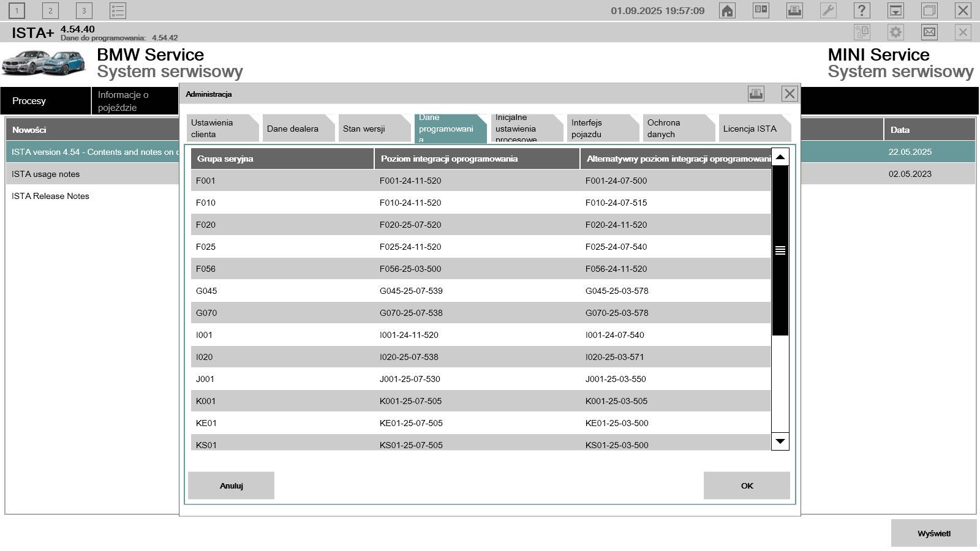Click the J001-25-03-550 cell
The width and height of the screenshot is (980, 551).
point(616,379)
